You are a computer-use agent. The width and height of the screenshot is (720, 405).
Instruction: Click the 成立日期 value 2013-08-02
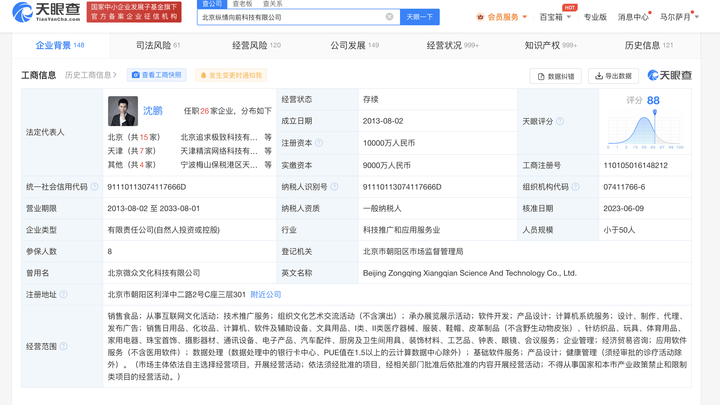click(x=383, y=121)
